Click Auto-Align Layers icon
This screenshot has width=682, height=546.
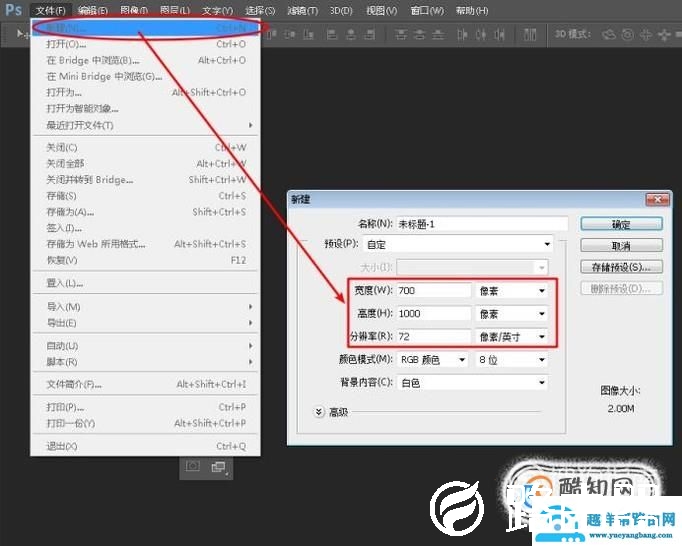(x=530, y=34)
